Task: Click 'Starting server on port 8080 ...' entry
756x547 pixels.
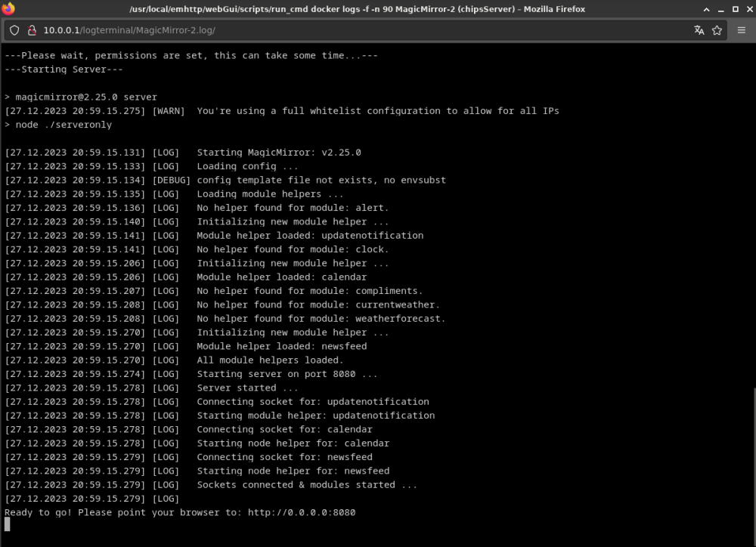Action: click(x=287, y=374)
